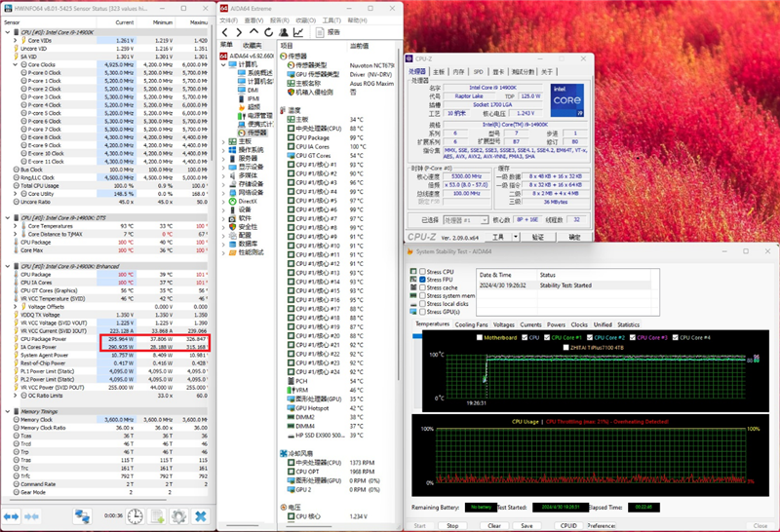Viewport: 780px width, 532px height.
Task: Toggle Motherboard graph legend checkbox
Action: pyautogui.click(x=480, y=337)
